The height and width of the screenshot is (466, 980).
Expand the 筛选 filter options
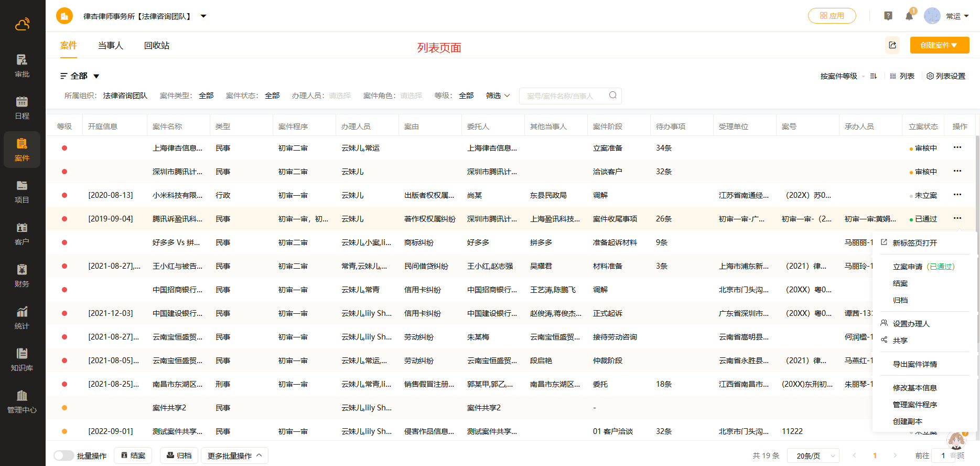point(498,96)
